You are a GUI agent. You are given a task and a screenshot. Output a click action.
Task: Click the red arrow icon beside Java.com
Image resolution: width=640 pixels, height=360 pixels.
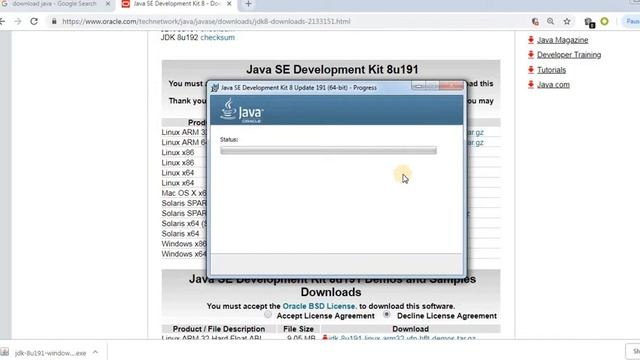[x=531, y=84]
